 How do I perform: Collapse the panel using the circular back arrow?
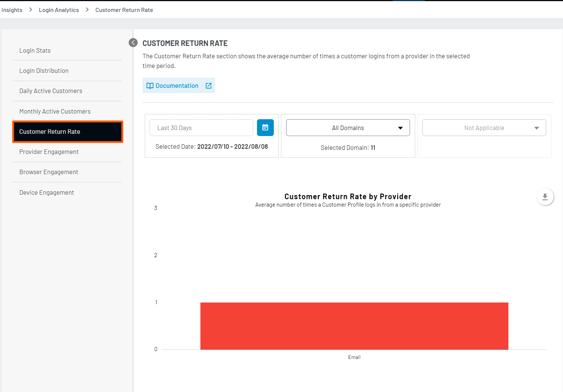click(133, 43)
